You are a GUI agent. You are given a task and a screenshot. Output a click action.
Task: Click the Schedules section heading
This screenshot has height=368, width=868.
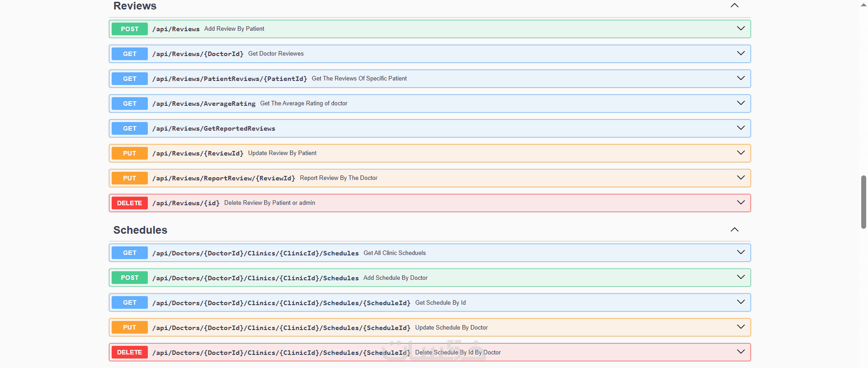click(x=140, y=230)
